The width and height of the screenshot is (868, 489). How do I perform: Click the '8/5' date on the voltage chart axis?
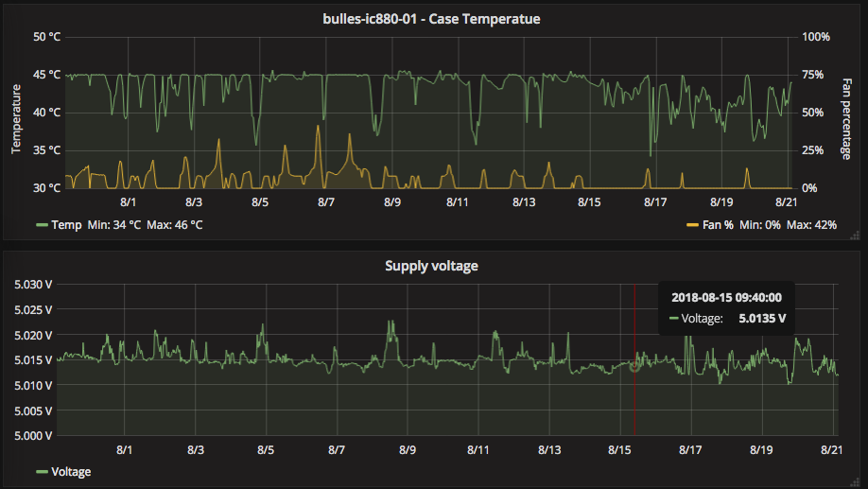[266, 449]
